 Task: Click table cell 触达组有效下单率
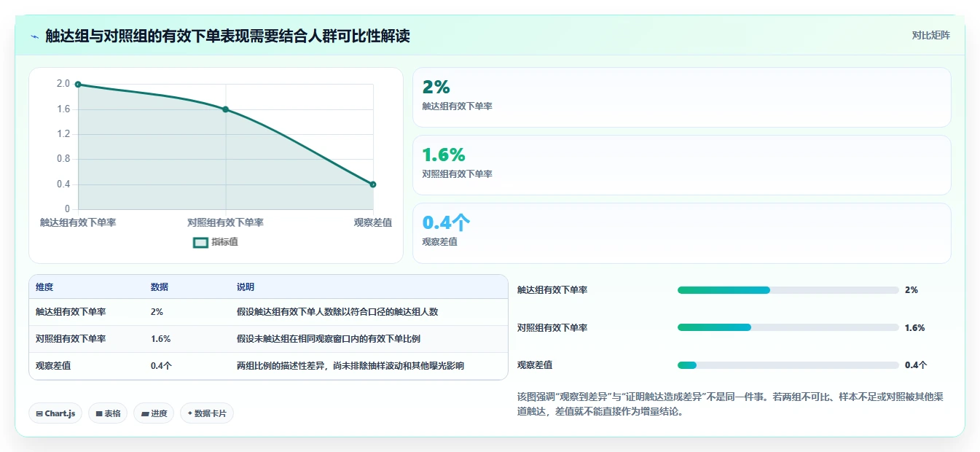click(x=71, y=312)
